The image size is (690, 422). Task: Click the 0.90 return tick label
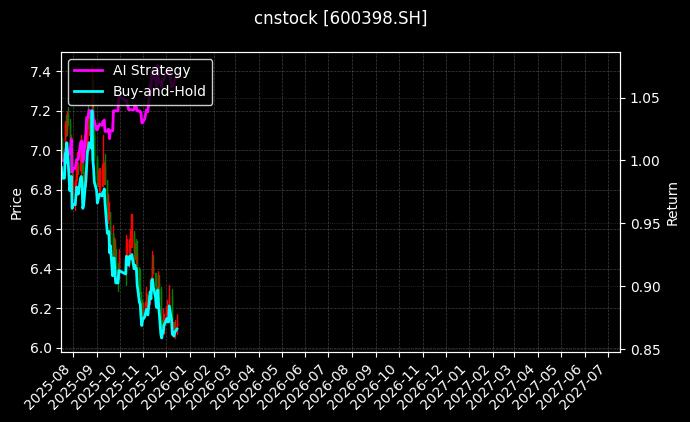[x=645, y=287]
